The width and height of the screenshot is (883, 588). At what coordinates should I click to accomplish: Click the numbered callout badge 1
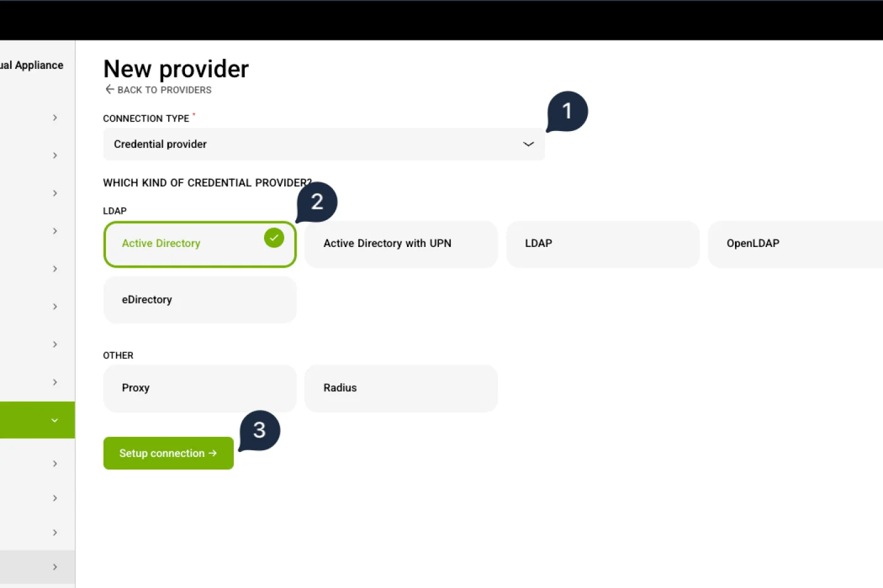[566, 111]
